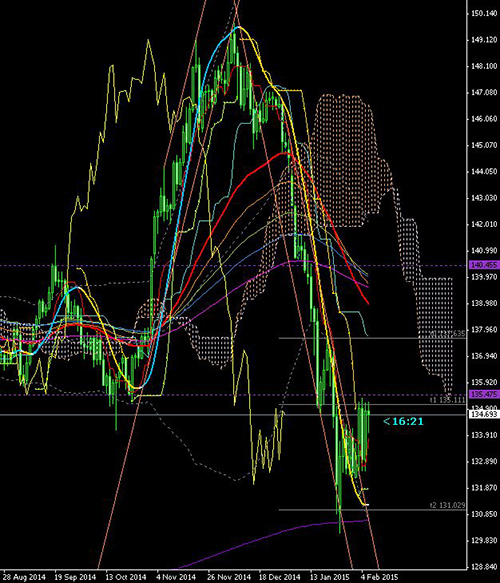Click the 18 Dec 2014 date label
This screenshot has width=500, height=583.
[x=279, y=577]
